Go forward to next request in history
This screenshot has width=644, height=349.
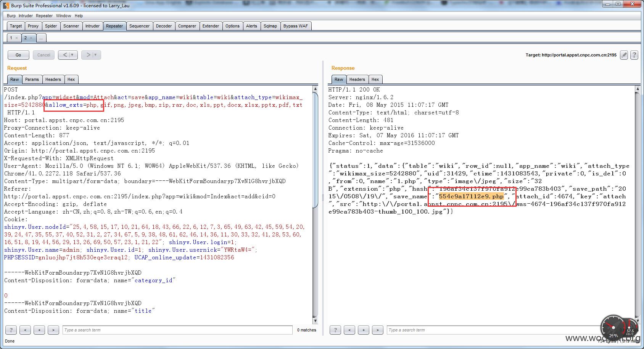pos(88,55)
